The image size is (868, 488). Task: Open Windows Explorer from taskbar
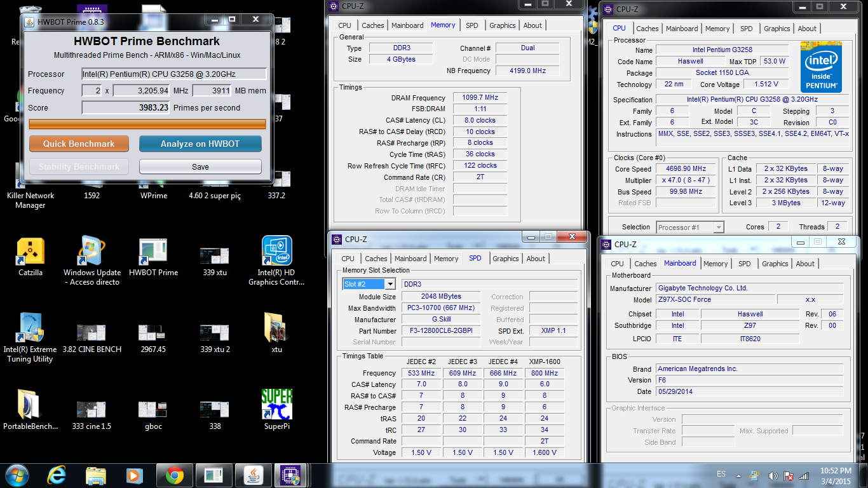(x=96, y=475)
